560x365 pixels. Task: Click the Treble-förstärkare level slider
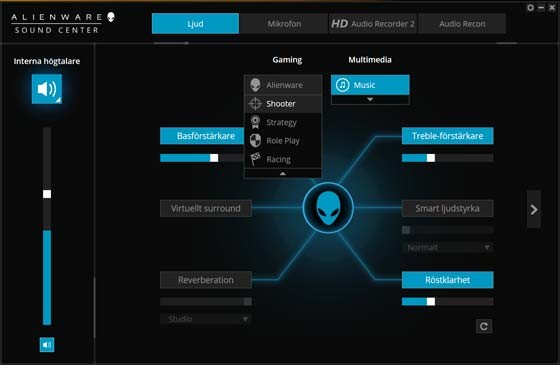pos(448,158)
